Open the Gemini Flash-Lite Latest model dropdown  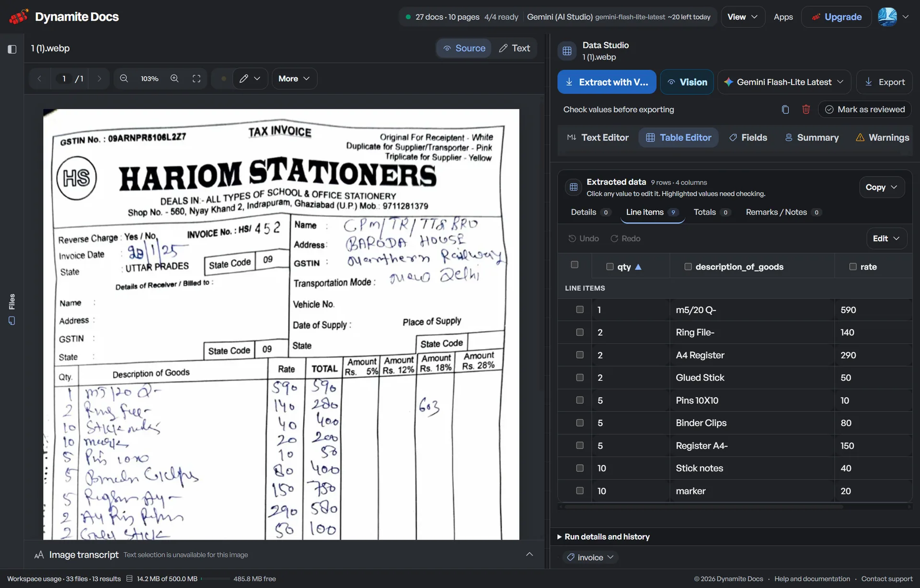click(x=784, y=82)
